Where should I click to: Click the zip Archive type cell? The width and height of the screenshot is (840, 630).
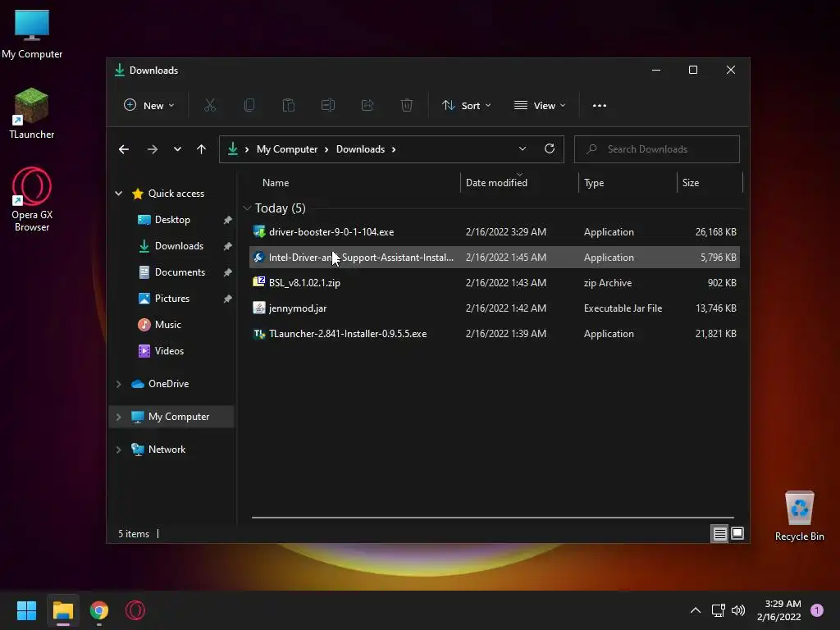tap(608, 282)
